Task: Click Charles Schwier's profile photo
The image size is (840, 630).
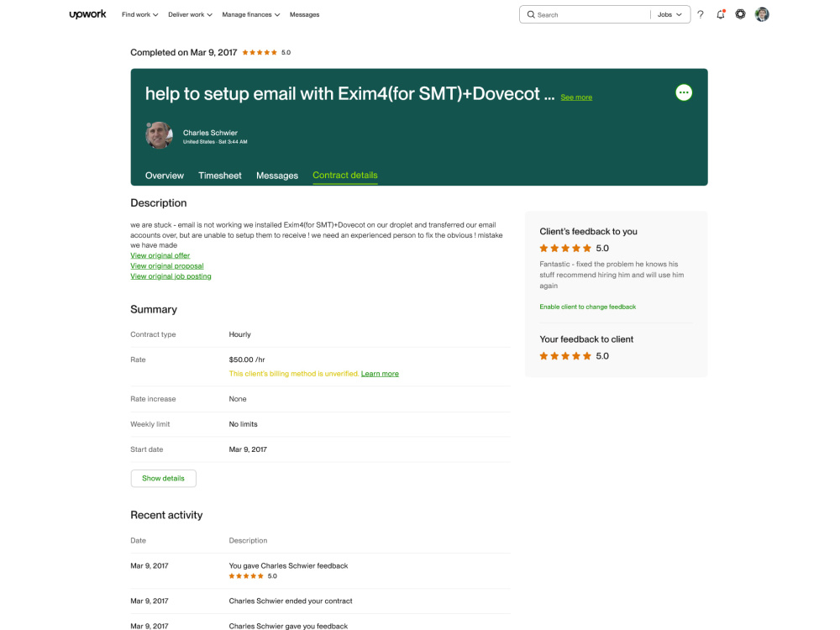Action: [159, 135]
